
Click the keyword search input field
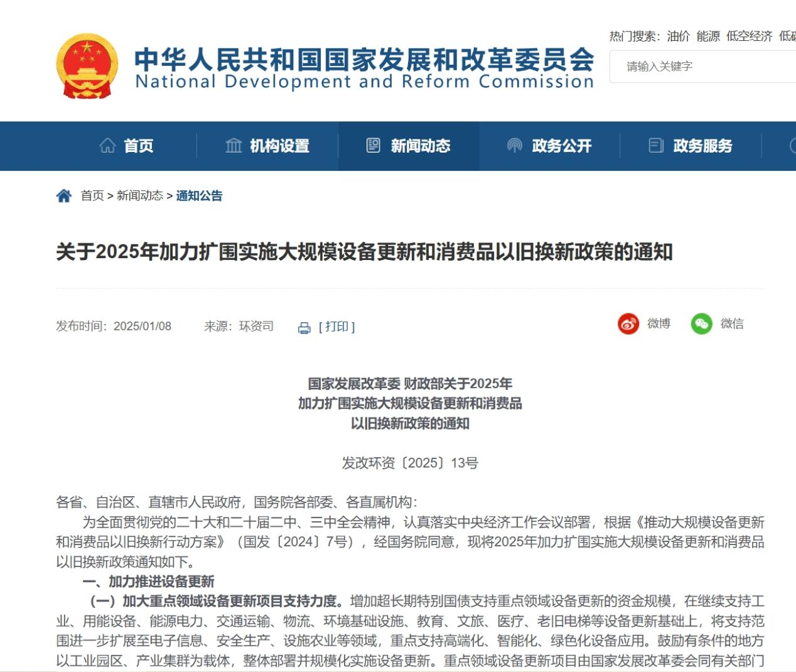point(702,67)
